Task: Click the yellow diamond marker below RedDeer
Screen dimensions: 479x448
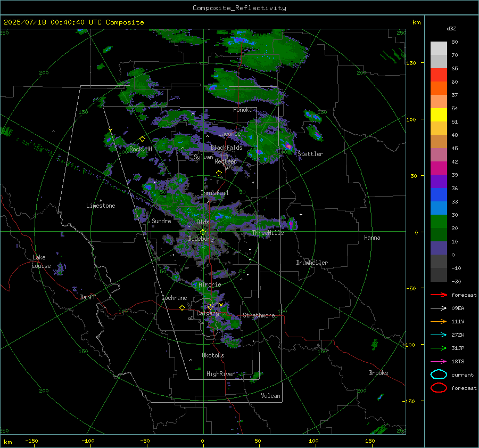Action: pos(219,173)
